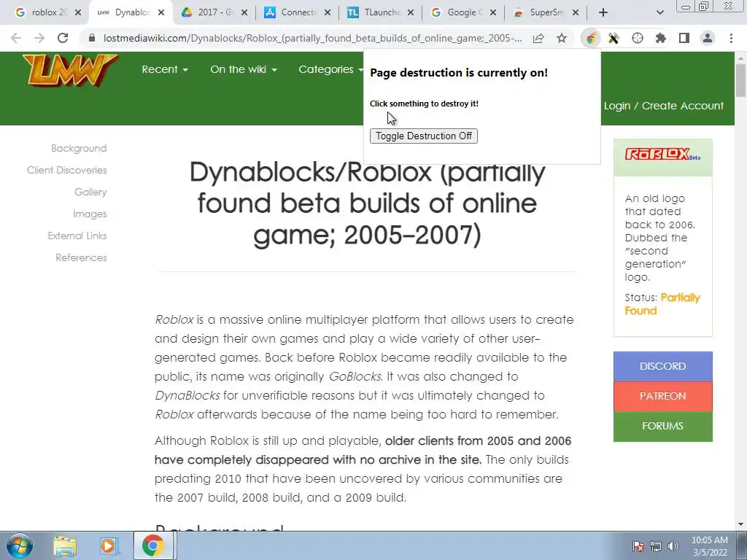The height and width of the screenshot is (560, 747).
Task: Open the Chrome three-dot menu
Action: coord(731,38)
